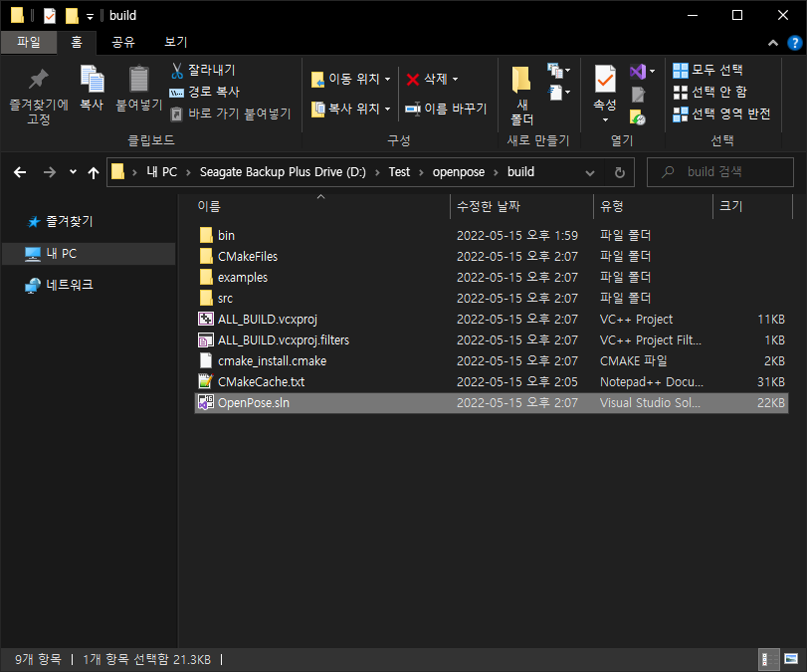Screen dimensions: 807x672
Task: Select ALL_BUILD.vcxproj.filters file
Action: point(492,339)
